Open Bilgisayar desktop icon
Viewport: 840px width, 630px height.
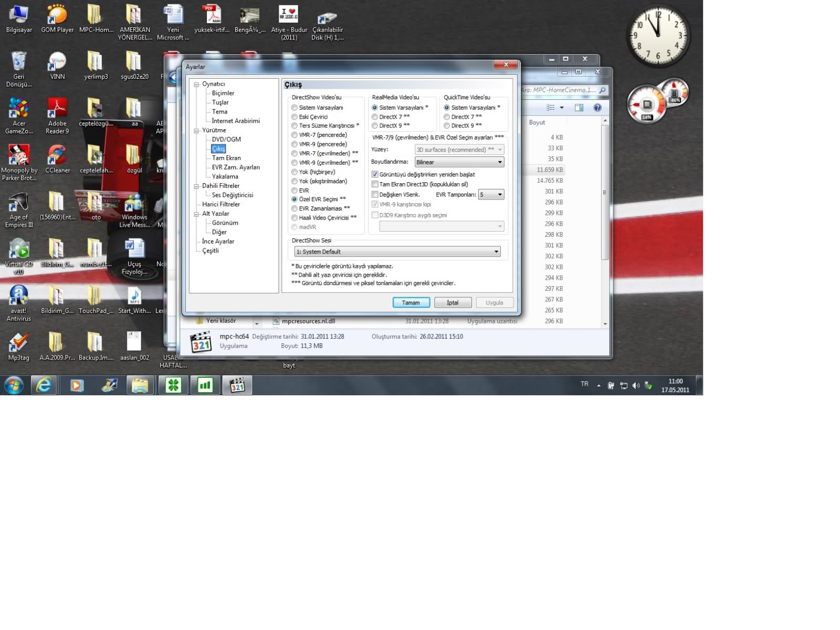[19, 19]
